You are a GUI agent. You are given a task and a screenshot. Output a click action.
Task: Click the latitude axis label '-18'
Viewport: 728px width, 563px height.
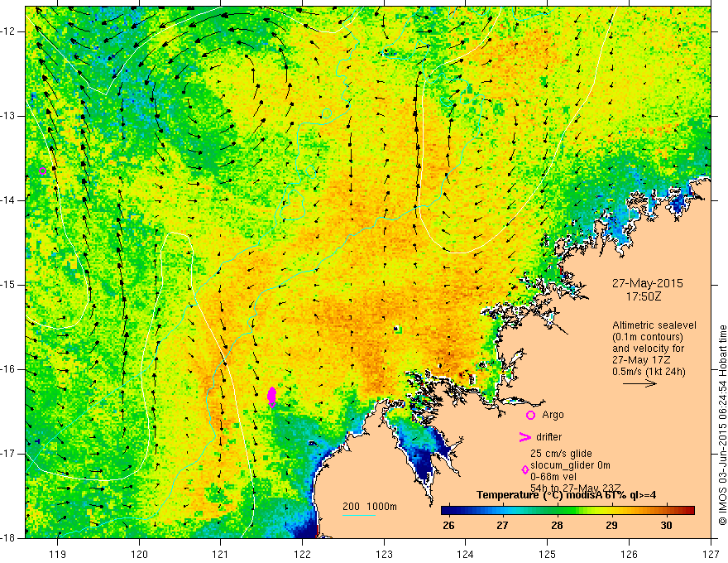(x=9, y=538)
